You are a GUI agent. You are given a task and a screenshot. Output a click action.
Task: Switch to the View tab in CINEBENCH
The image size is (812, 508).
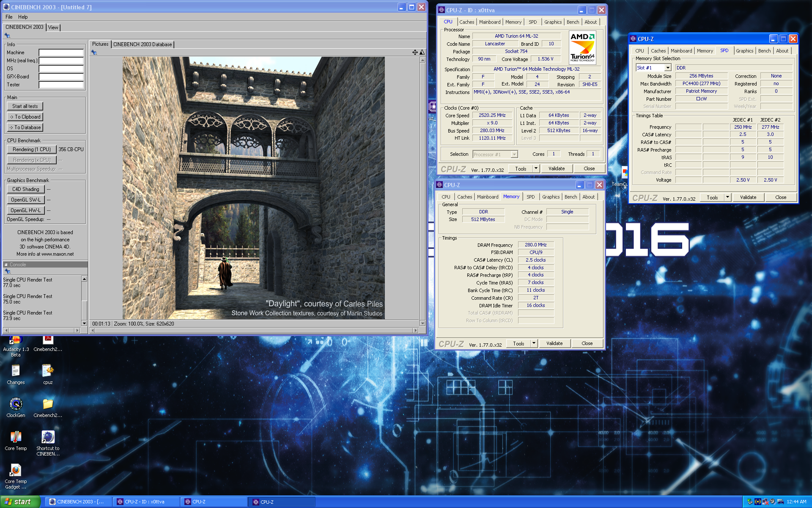tap(53, 28)
